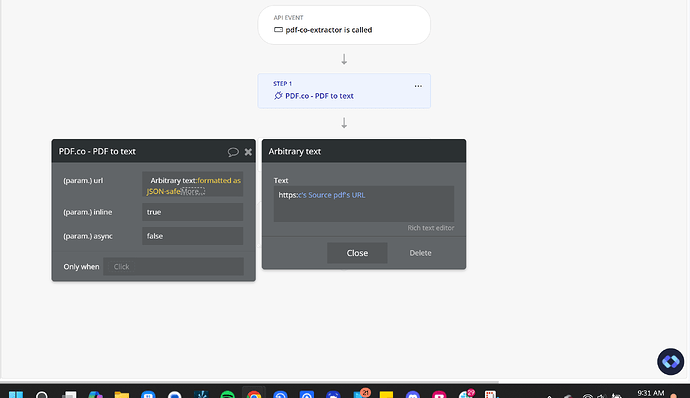
Task: Click the 'Only when' label
Action: (81, 266)
